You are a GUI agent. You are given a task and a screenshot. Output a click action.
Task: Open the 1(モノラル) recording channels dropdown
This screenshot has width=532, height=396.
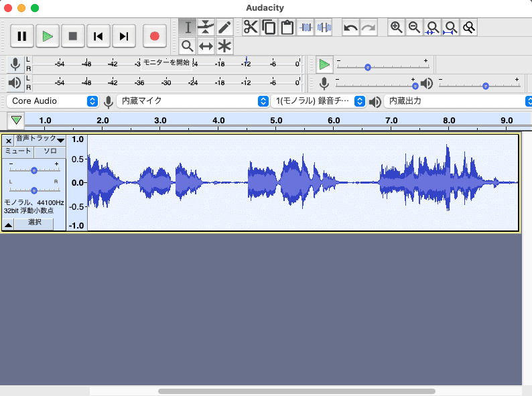tap(318, 101)
